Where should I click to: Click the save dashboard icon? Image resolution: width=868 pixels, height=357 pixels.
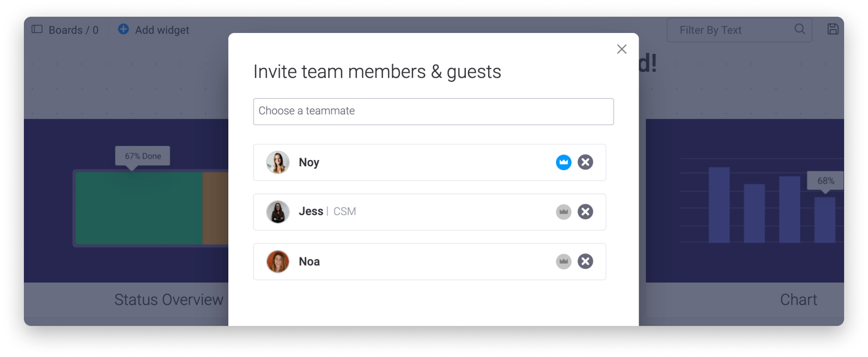point(833,29)
